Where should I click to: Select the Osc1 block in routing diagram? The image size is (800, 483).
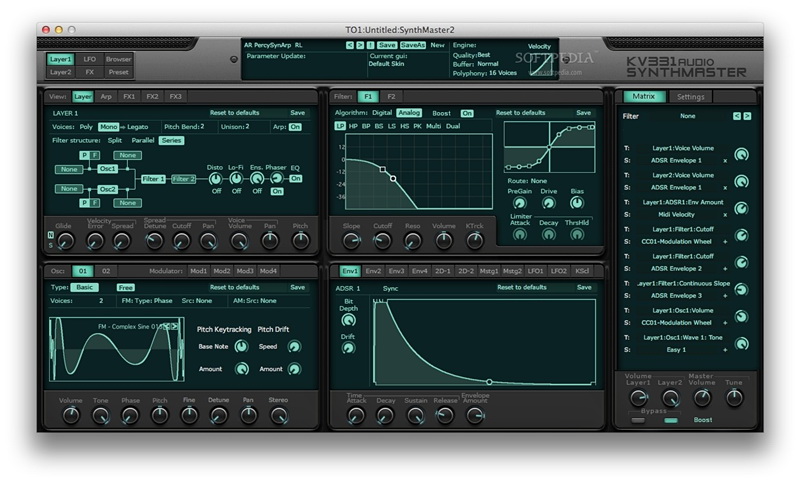click(x=108, y=169)
